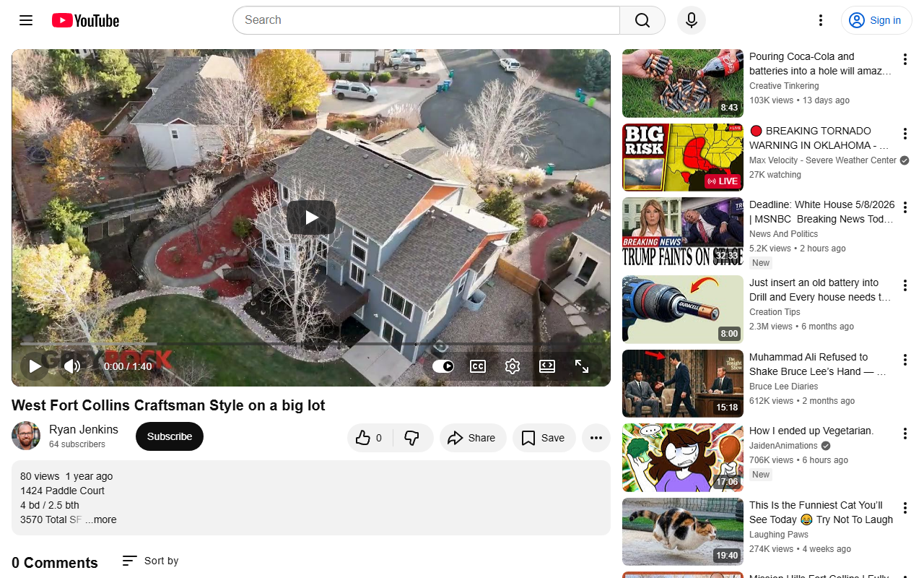
Task: Click the small play button in player controls
Action: pyautogui.click(x=35, y=366)
